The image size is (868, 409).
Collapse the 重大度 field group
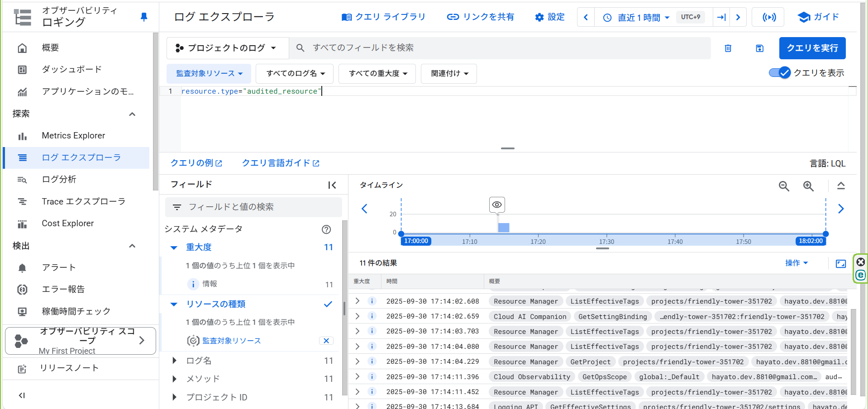174,247
